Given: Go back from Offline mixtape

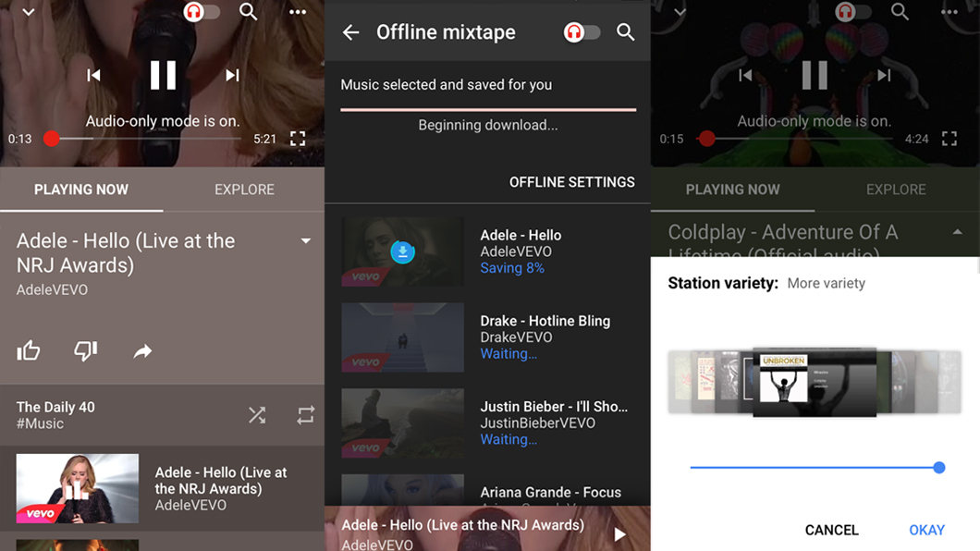Looking at the screenshot, I should coord(350,31).
